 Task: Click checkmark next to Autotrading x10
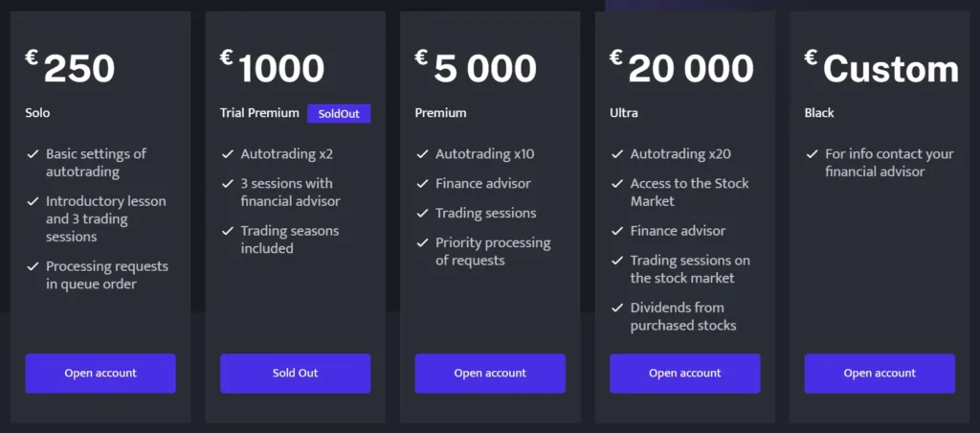422,154
